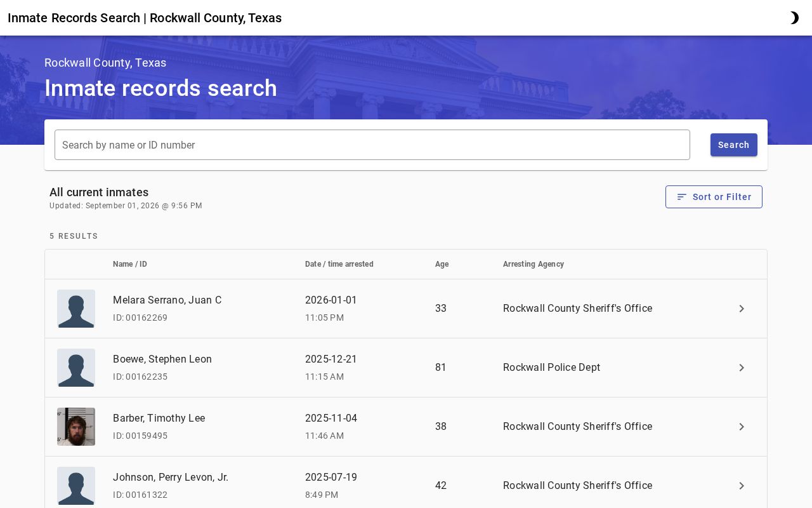
Task: Expand Melara Serrano, Juan C record chevron
Action: pyautogui.click(x=742, y=309)
